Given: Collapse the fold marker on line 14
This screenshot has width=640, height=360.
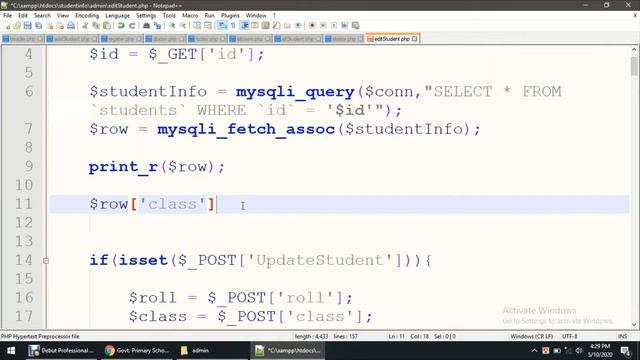Looking at the screenshot, I should (x=46, y=260).
